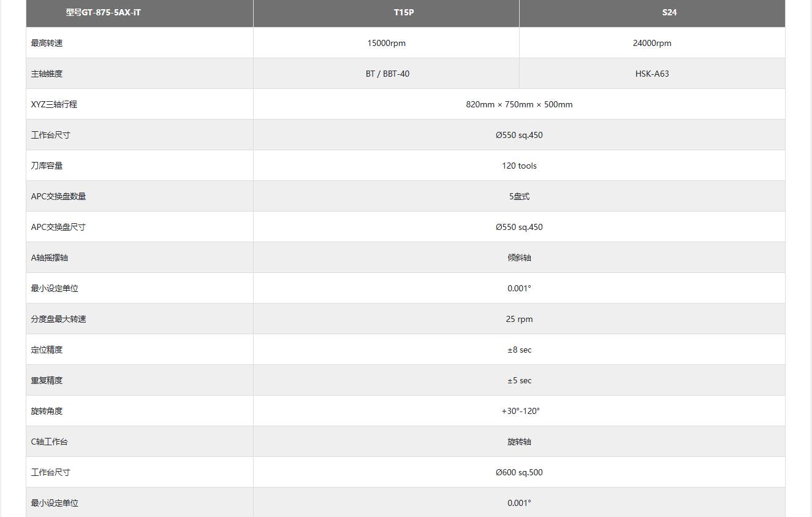Screen dimensions: 812x517
Task: Click the 15000rpm cell
Action: (x=386, y=43)
